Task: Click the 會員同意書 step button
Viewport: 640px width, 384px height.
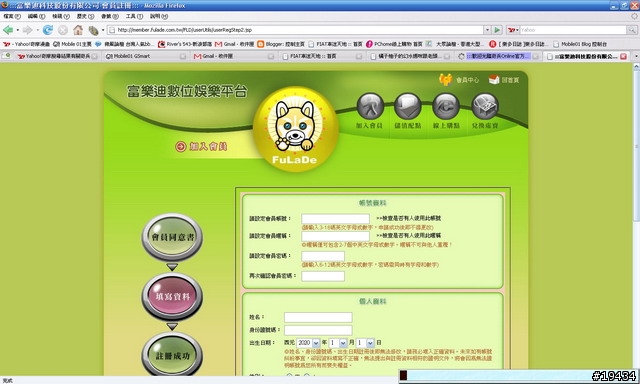Action: [172, 237]
